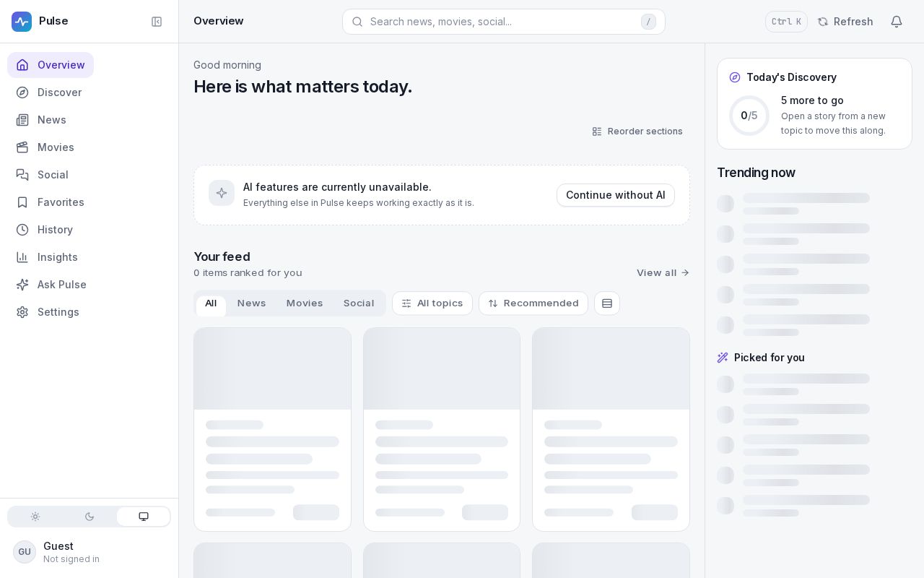This screenshot has width=924, height=578.
Task: Select the Movies feed tab
Action: tap(305, 303)
